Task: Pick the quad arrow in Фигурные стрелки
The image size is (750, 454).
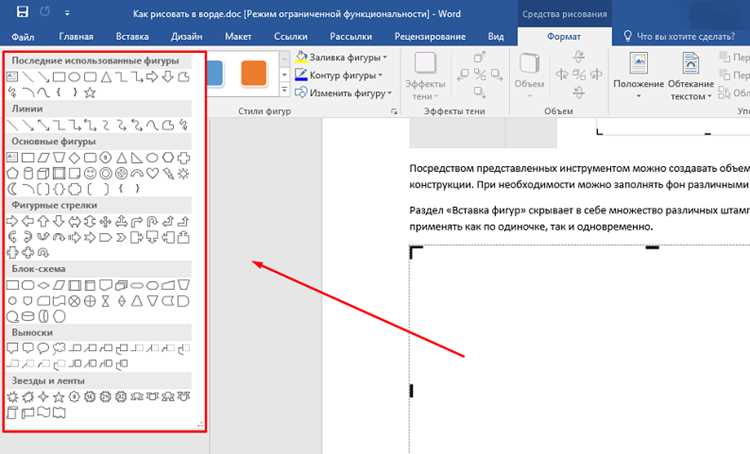Action: (106, 221)
